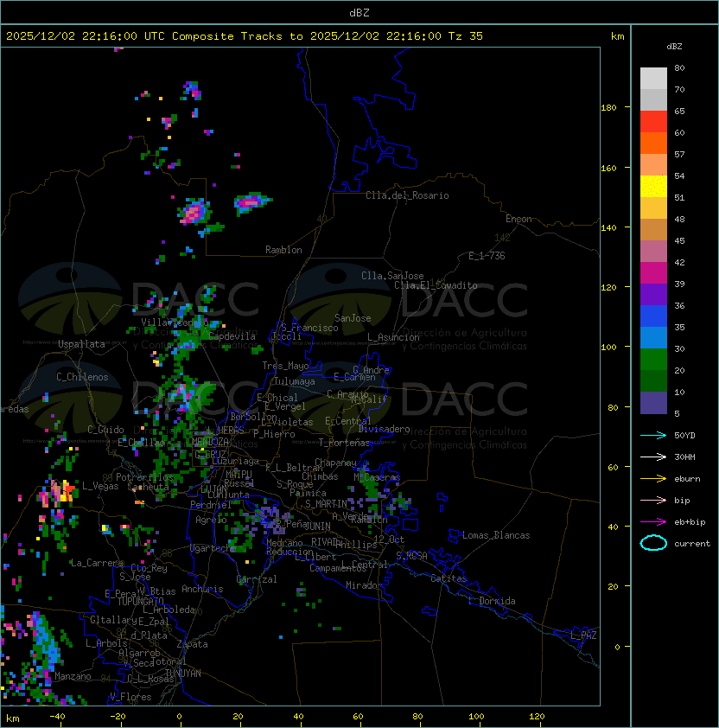Pick the green swatch between 30 and 20 dBZ

(653, 359)
